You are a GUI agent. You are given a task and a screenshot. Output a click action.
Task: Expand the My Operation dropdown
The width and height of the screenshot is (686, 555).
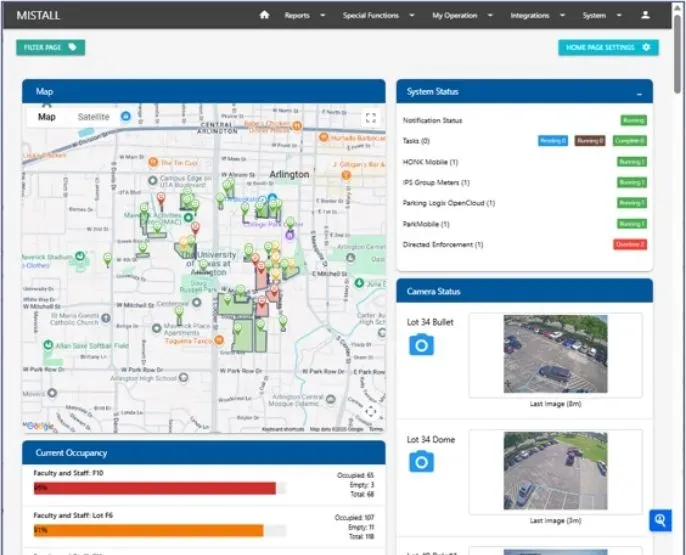pyautogui.click(x=462, y=15)
